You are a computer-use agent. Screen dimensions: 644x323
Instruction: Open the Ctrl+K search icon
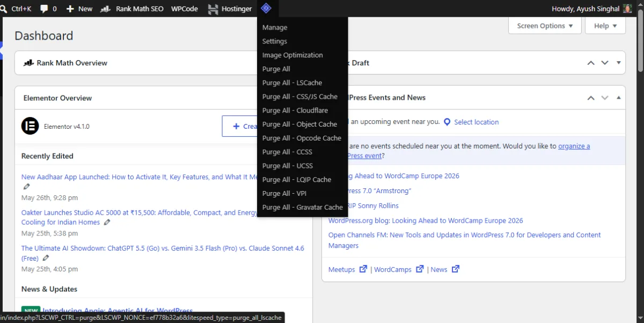pyautogui.click(x=3, y=9)
